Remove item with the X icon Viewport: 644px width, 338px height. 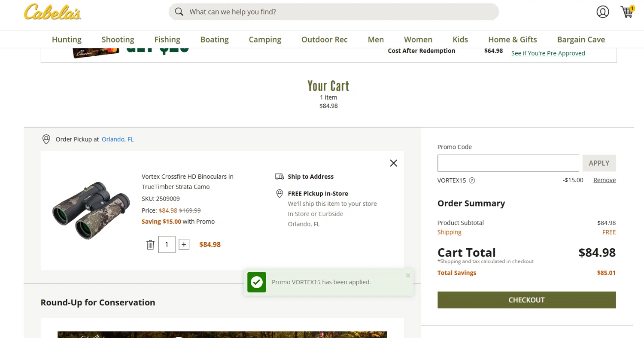pos(393,163)
